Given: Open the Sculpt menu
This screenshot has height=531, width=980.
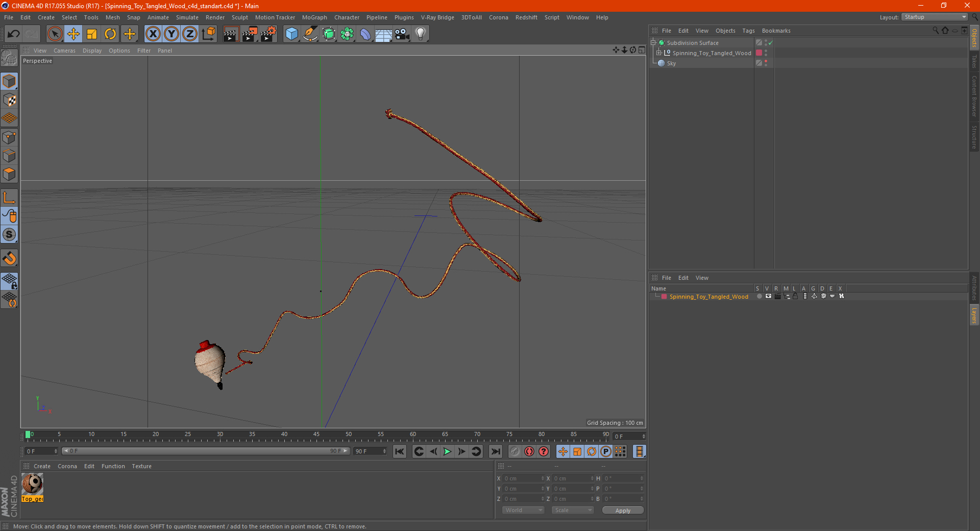Looking at the screenshot, I should (239, 17).
